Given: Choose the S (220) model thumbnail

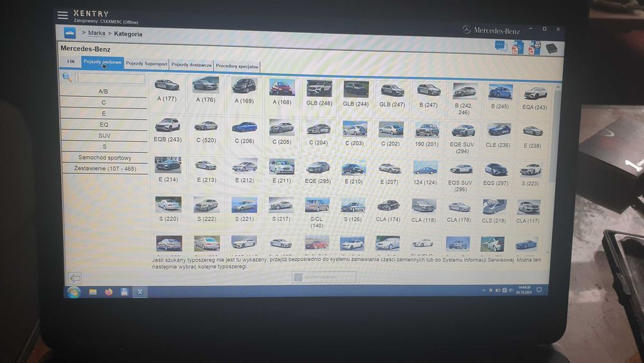Looking at the screenshot, I should tap(168, 204).
